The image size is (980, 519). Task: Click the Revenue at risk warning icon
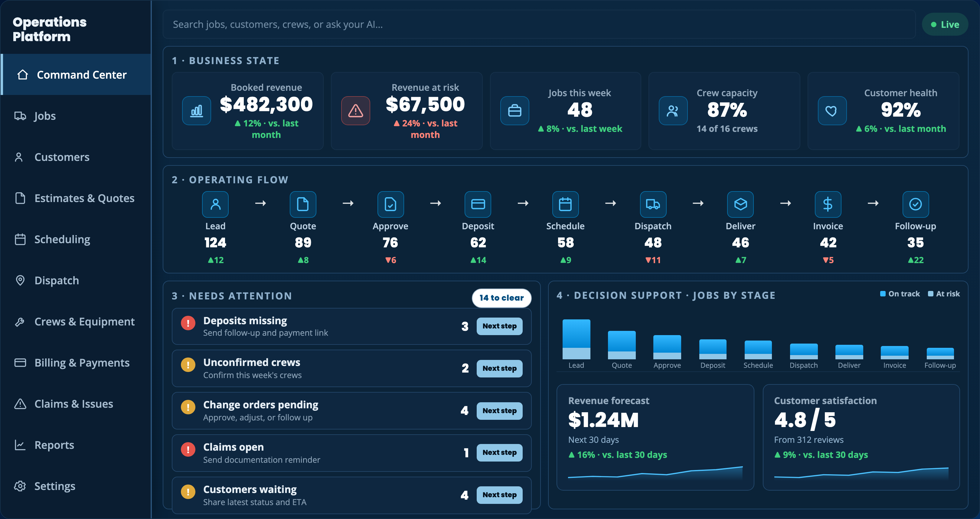355,111
